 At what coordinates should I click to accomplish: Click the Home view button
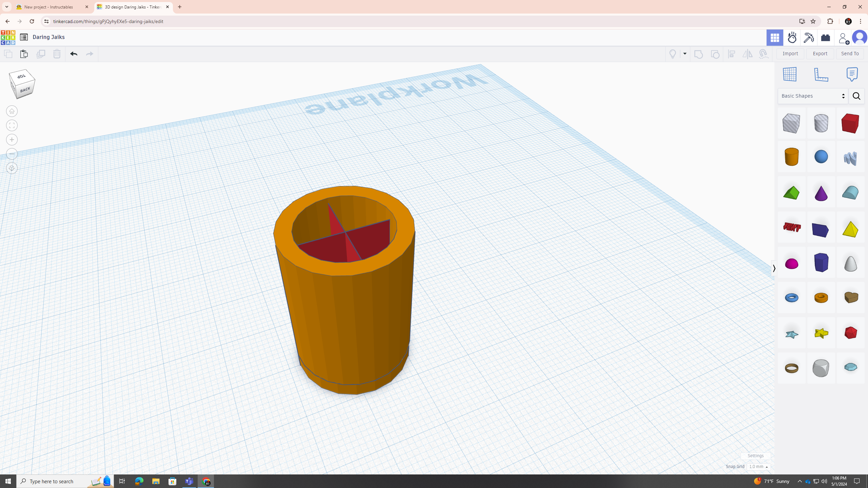12,111
